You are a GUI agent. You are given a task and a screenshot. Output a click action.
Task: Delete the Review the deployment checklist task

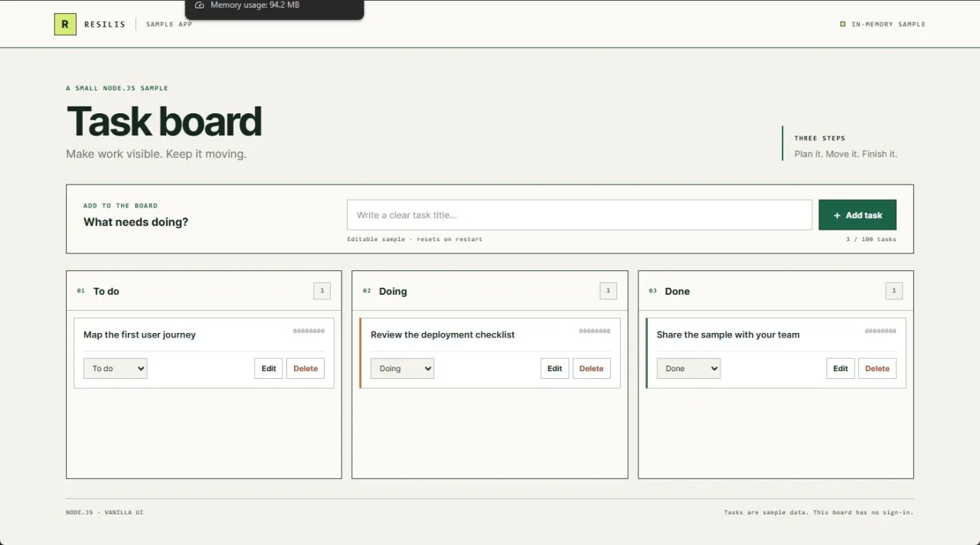591,368
